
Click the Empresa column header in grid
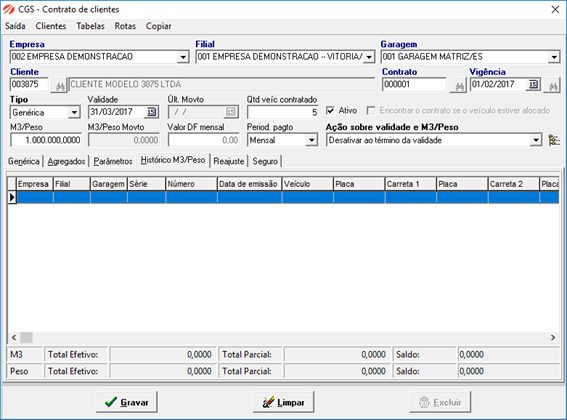pyautogui.click(x=35, y=184)
